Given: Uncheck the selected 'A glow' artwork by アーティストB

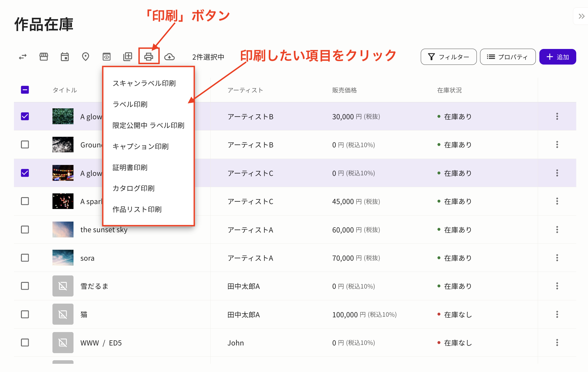Looking at the screenshot, I should pyautogui.click(x=25, y=116).
